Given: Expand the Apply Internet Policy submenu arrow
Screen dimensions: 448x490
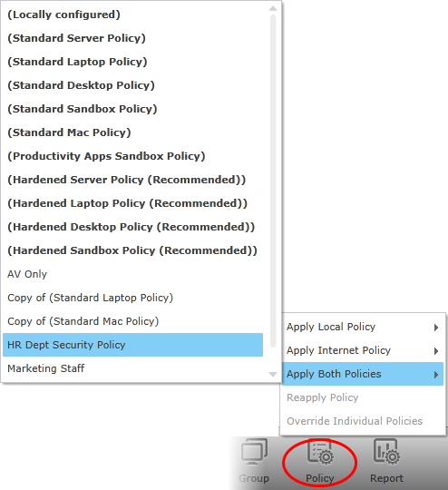Looking at the screenshot, I should (436, 351).
